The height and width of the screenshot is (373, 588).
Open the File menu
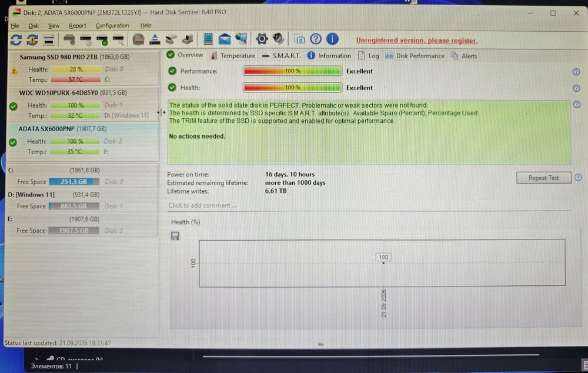click(15, 25)
